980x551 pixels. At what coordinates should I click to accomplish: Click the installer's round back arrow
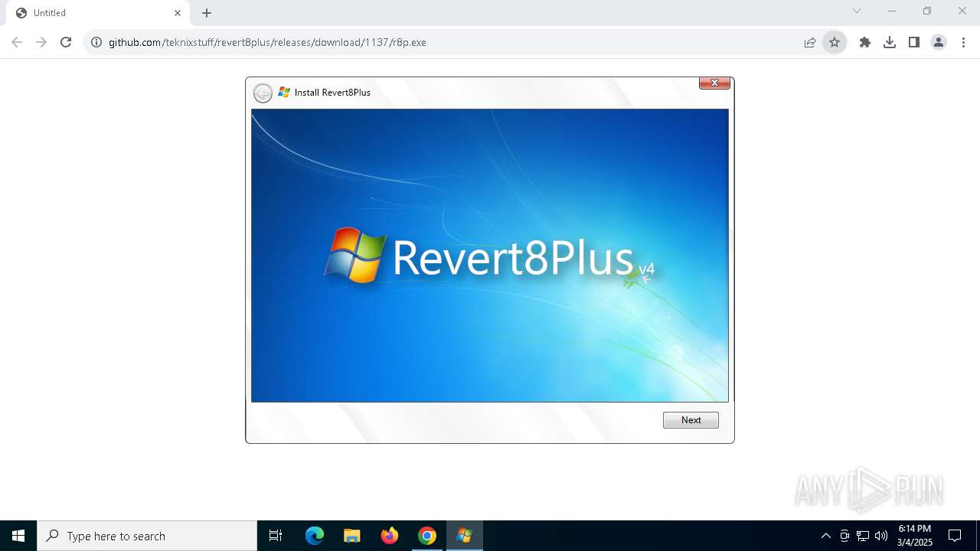coord(263,93)
